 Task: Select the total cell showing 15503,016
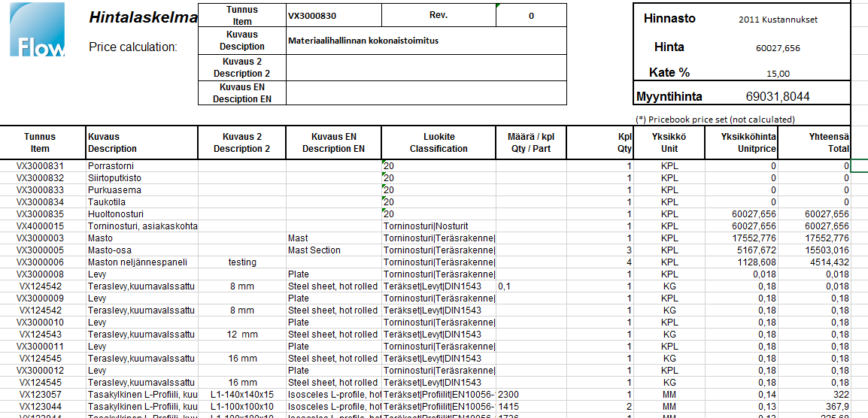point(815,250)
